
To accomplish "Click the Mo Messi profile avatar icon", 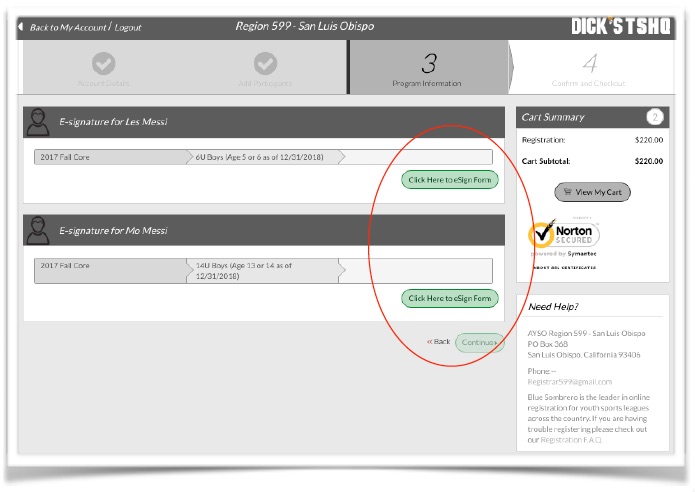I will point(39,230).
